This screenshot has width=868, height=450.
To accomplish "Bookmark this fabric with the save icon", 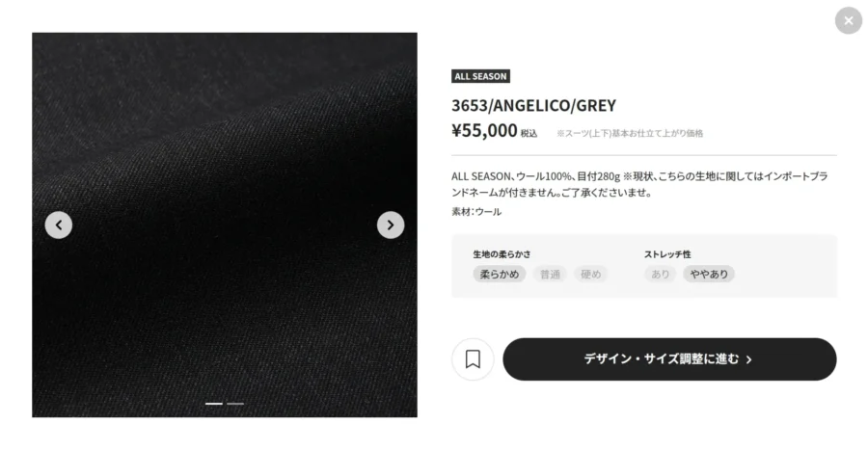I will tap(473, 358).
